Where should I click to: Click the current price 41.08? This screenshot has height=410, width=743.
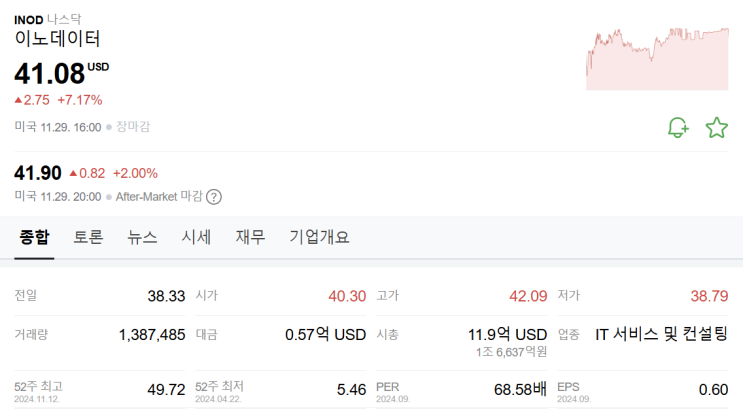pyautogui.click(x=48, y=72)
